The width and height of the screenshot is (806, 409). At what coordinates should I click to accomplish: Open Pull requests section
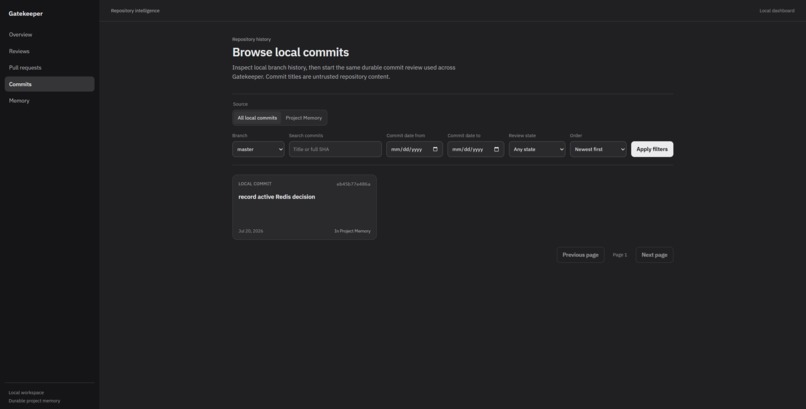49,67
